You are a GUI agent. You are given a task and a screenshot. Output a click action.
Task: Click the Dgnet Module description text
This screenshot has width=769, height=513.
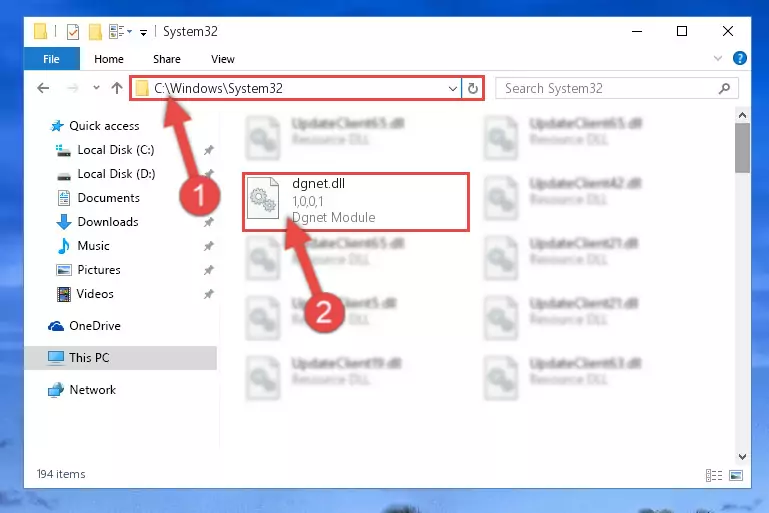pos(333,217)
